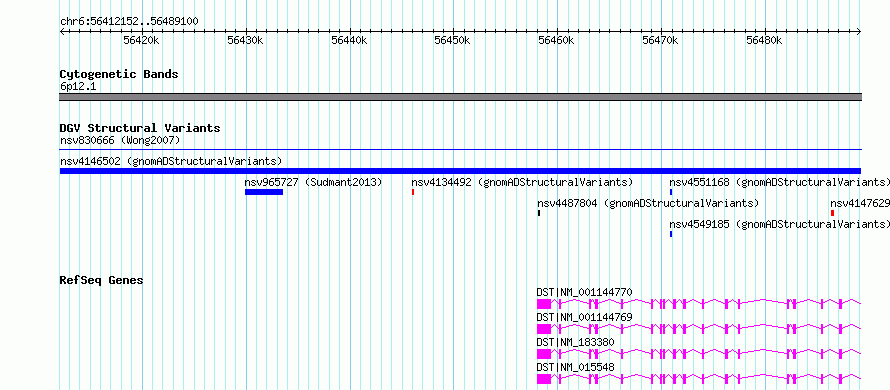The height and width of the screenshot is (390, 890).
Task: Select the nsv4134492 red variant marker
Action: tap(413, 192)
